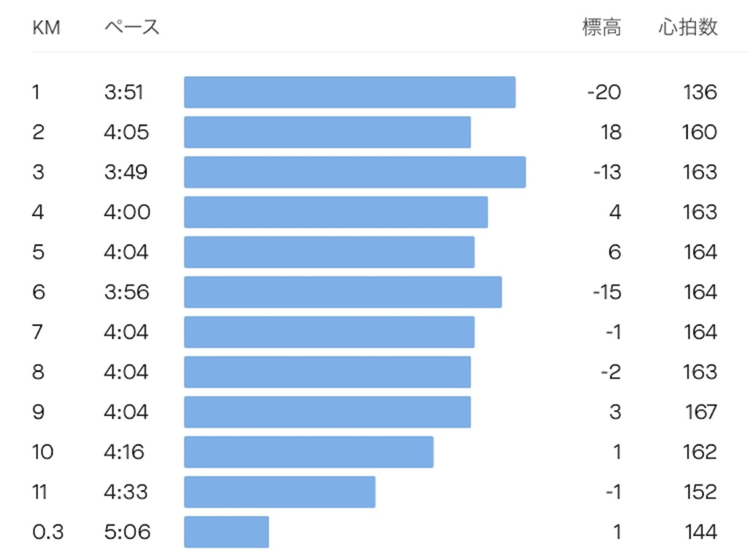The width and height of the screenshot is (750, 560).
Task: Select the kilometer 1 pace bar
Action: pos(350,92)
